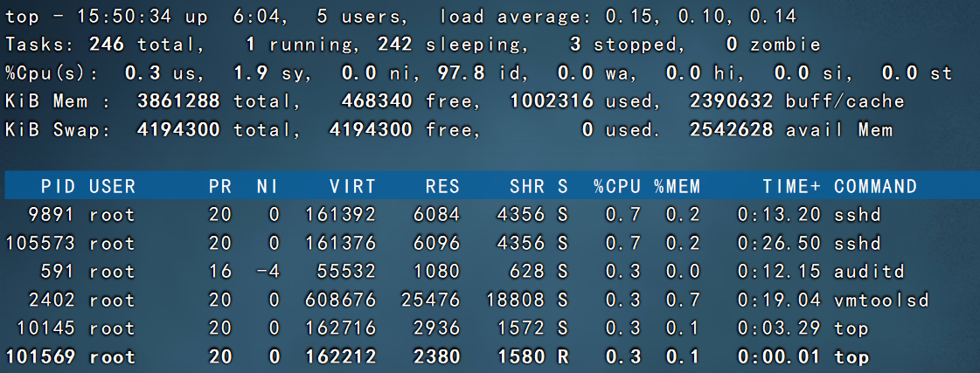Click the 0.3 us CPU value
This screenshot has height=373, width=980.
pos(143,73)
